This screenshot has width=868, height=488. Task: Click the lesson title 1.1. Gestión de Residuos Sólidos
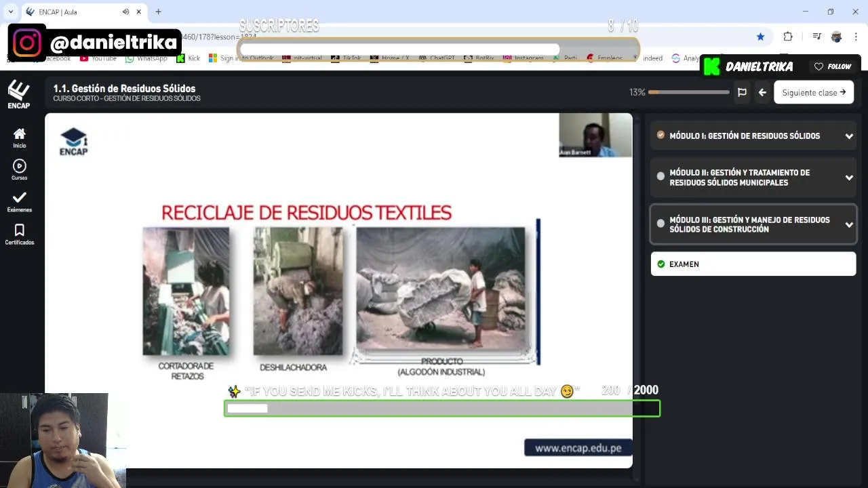click(x=124, y=88)
